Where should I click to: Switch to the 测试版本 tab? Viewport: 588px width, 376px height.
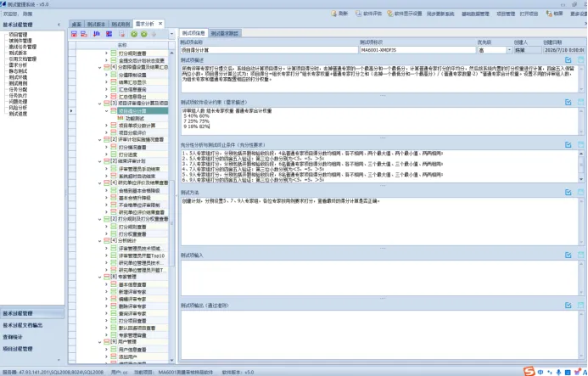pyautogui.click(x=96, y=24)
